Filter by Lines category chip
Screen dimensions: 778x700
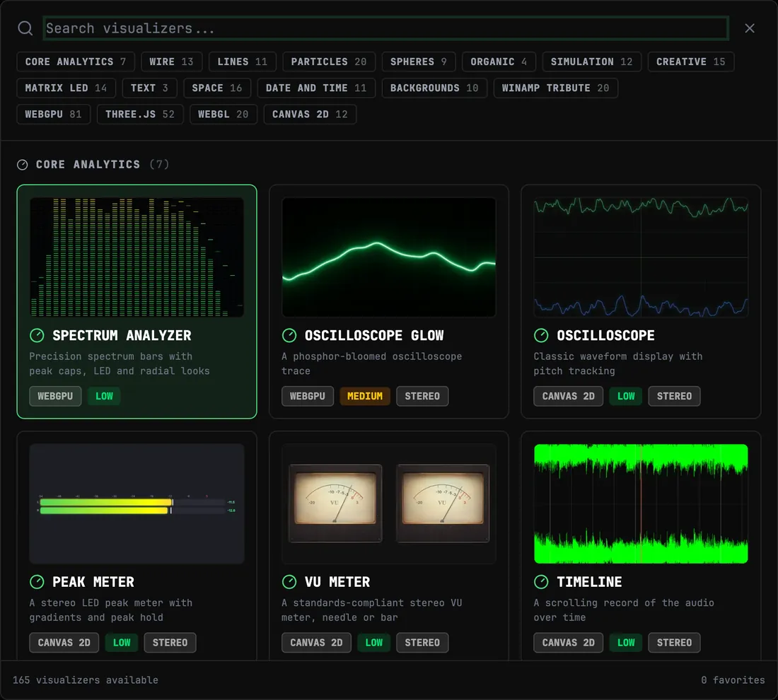pos(242,62)
